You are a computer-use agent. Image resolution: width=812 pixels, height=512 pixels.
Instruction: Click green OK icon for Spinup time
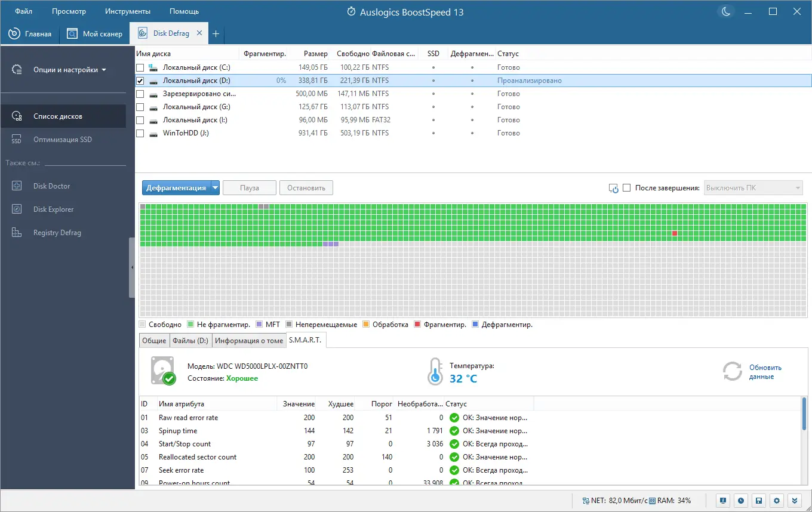pos(454,431)
